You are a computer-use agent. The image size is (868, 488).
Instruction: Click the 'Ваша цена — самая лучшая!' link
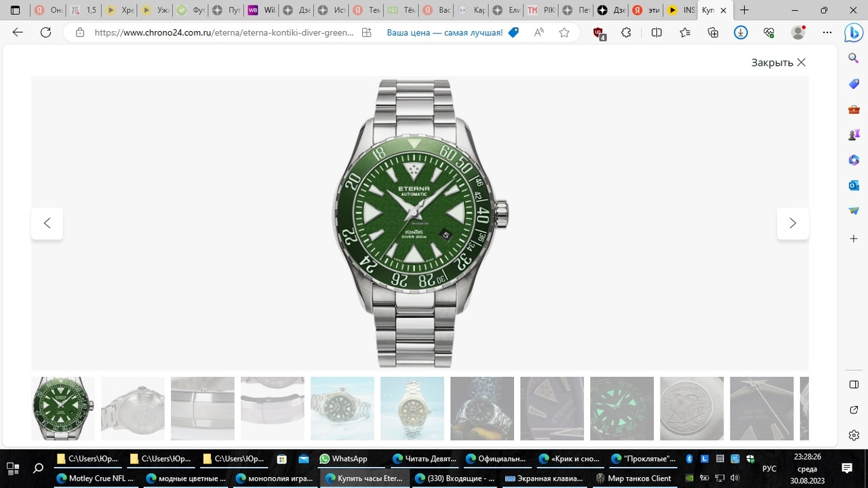445,33
